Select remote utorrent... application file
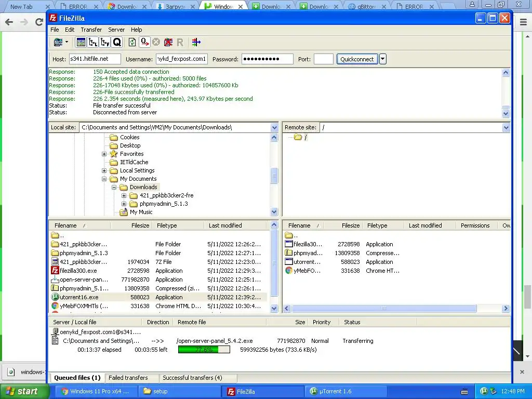This screenshot has width=532, height=399. click(x=307, y=262)
